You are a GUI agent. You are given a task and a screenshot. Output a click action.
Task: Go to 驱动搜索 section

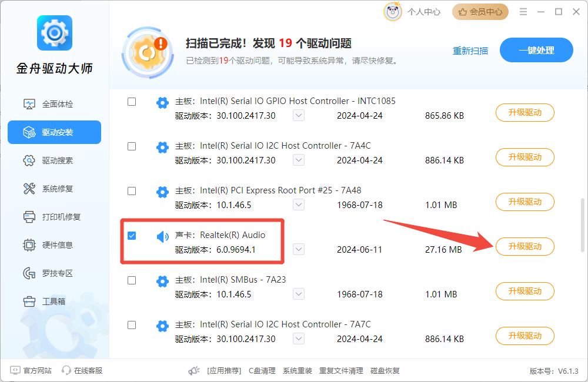point(54,160)
